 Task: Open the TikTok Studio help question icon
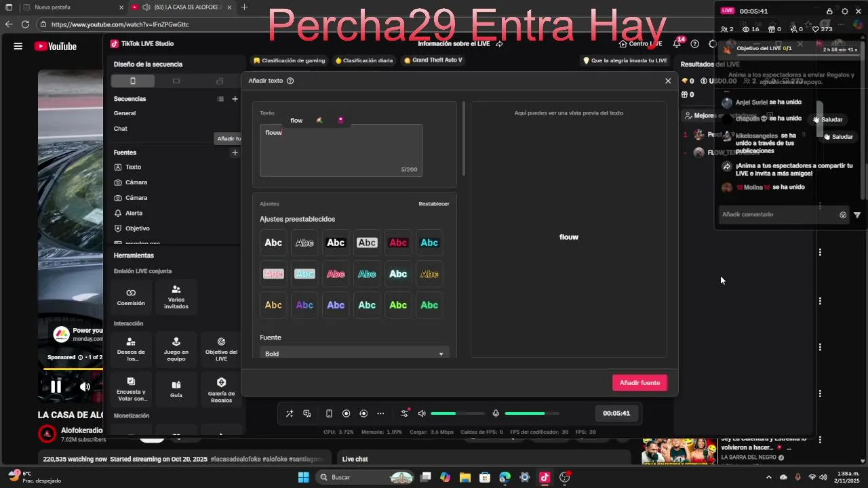click(x=694, y=44)
